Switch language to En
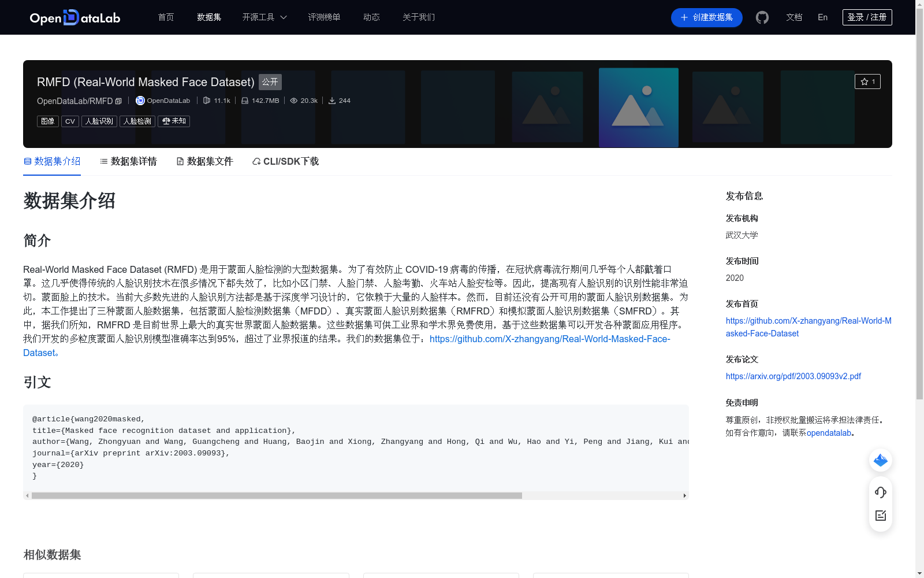The height and width of the screenshot is (578, 924). pos(823,17)
